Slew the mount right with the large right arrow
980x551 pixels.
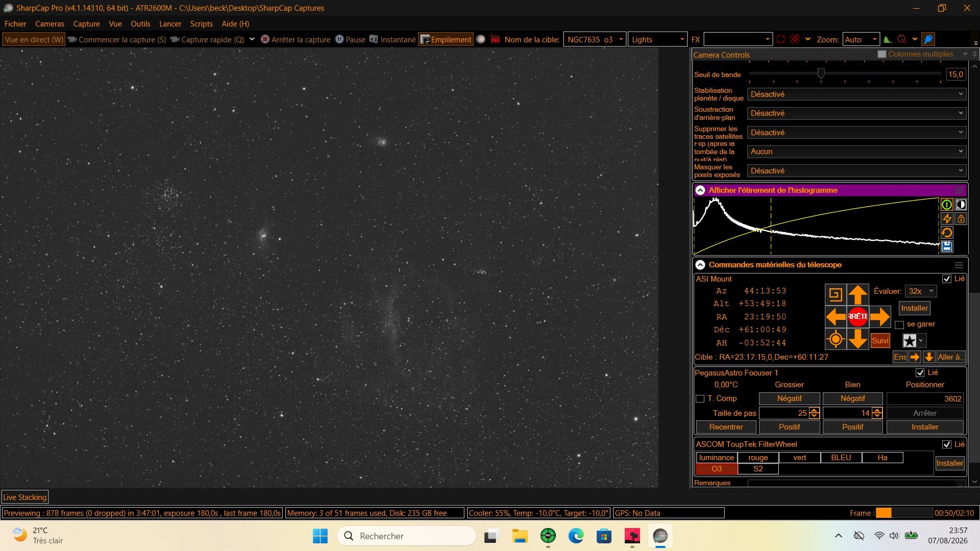880,317
